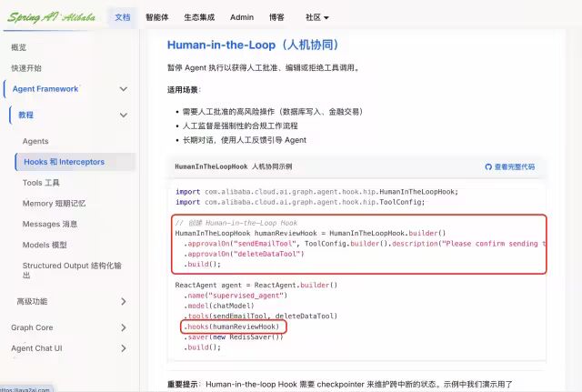Expand the Graph Core sidebar section
The image size is (582, 392).
124,327
